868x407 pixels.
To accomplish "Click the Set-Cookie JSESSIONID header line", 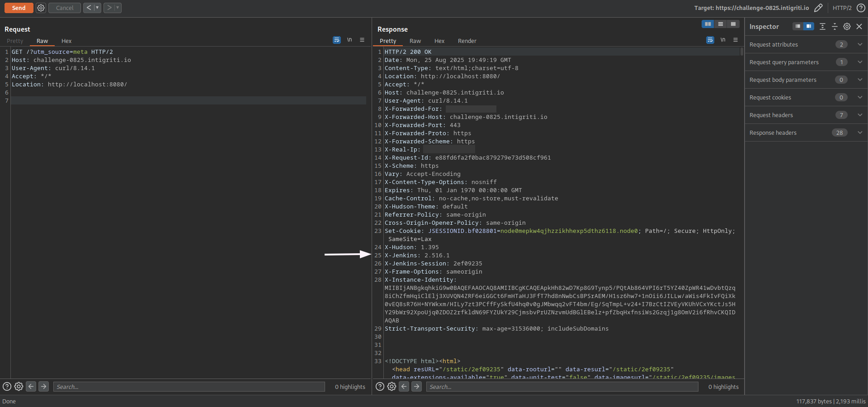I will pyautogui.click(x=560, y=235).
